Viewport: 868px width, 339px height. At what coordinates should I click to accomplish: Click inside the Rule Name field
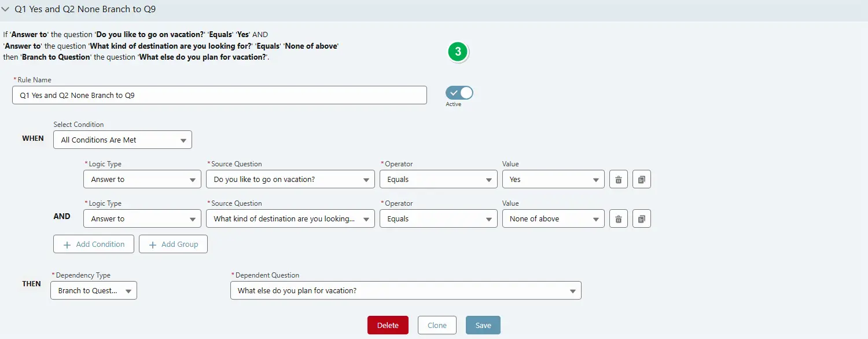click(219, 95)
